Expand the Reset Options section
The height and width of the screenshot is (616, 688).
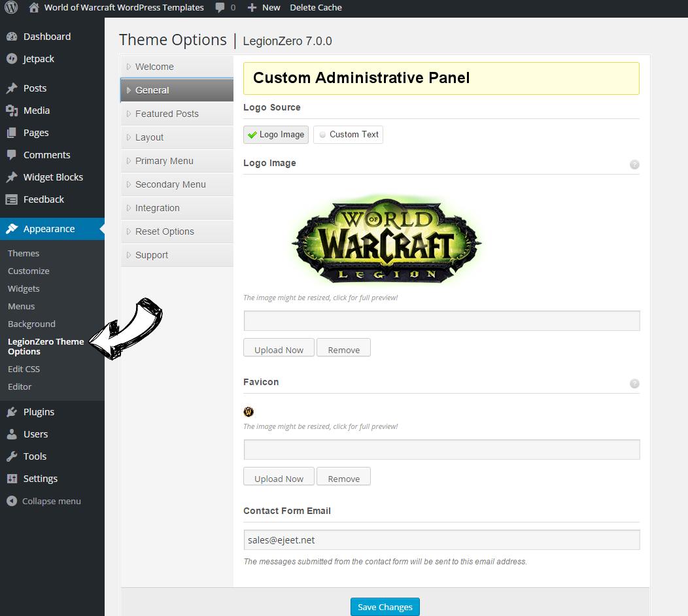[x=177, y=231]
